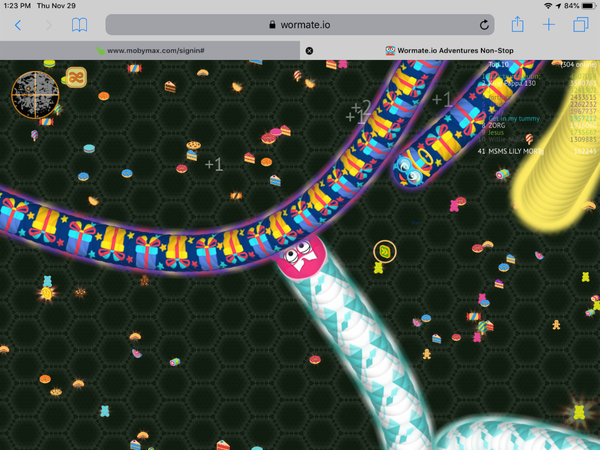The height and width of the screenshot is (450, 600).
Task: Close the Wormate.io tab
Action: pyautogui.click(x=309, y=51)
